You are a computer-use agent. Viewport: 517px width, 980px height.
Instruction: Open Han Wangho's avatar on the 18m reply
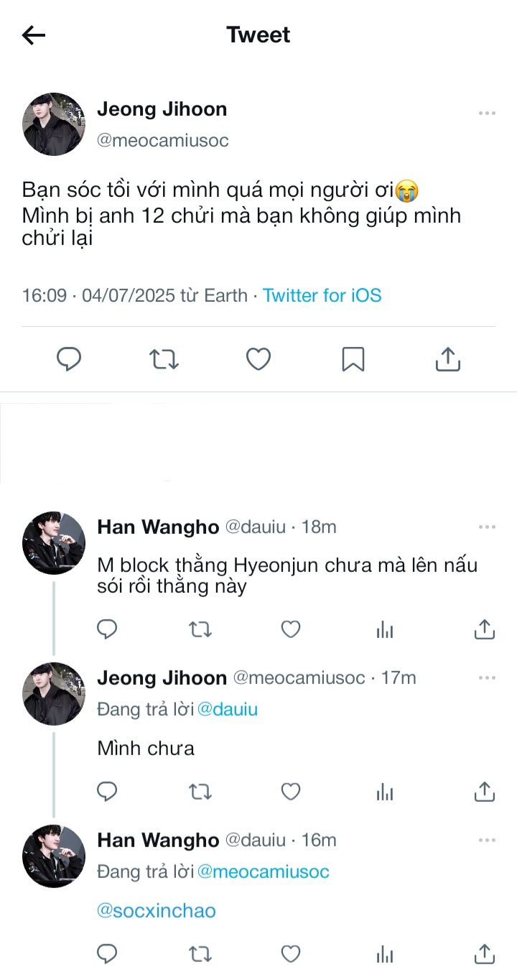[x=54, y=543]
